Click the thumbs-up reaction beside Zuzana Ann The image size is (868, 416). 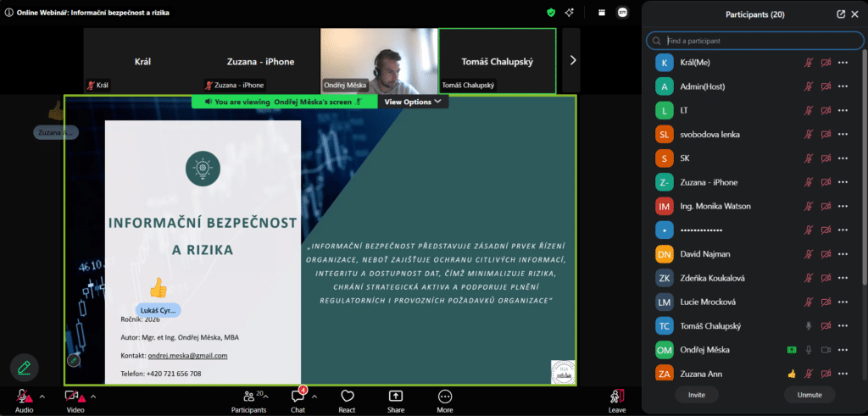(792, 374)
